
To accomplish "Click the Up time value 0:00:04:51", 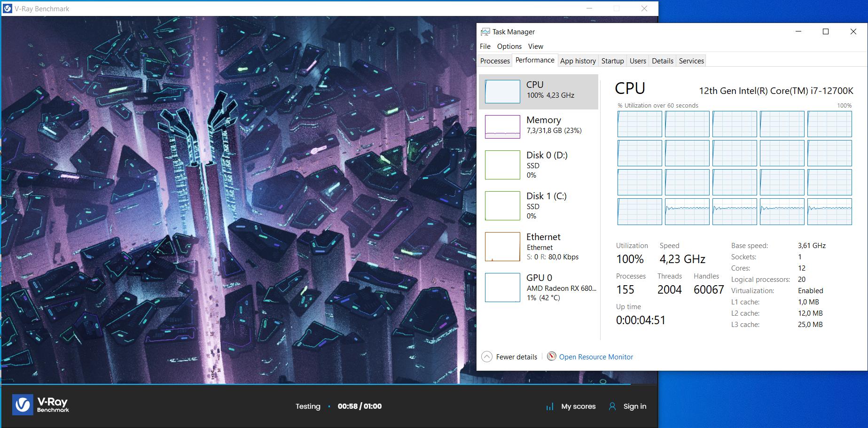I will [641, 320].
